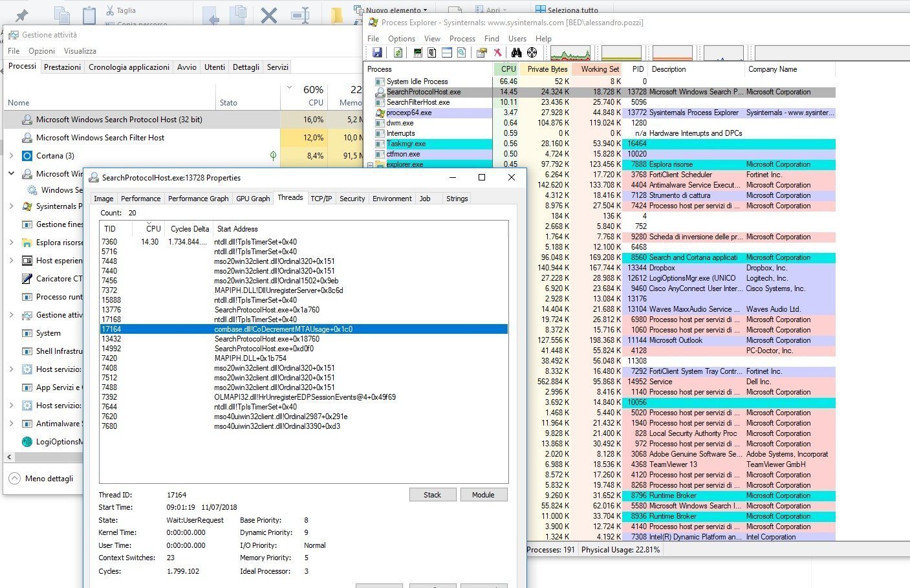Screen dimensions: 910x588
Task: Expand the Cortana (3) process group
Action: (11, 156)
